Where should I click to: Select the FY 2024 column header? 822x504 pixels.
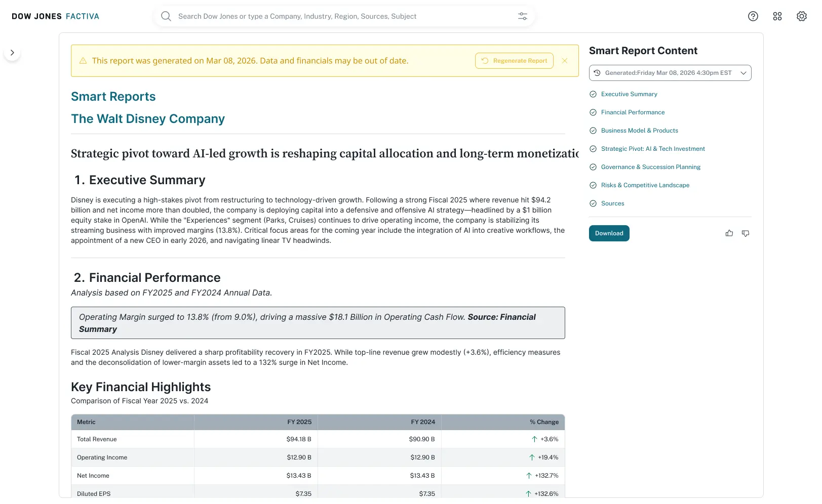tap(380, 422)
